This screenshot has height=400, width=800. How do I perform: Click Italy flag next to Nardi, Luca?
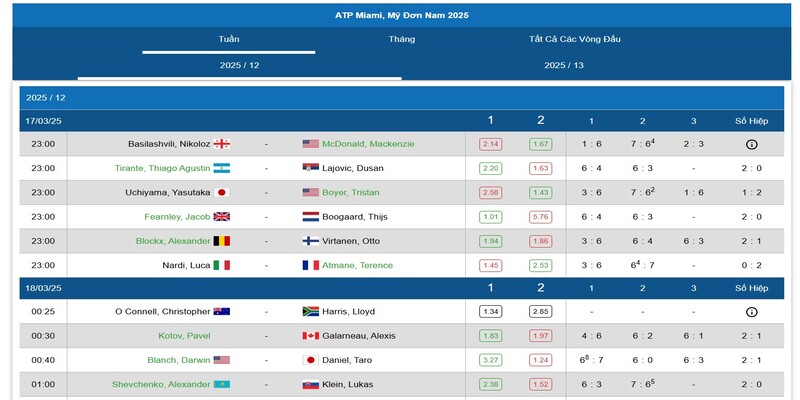pyautogui.click(x=221, y=265)
